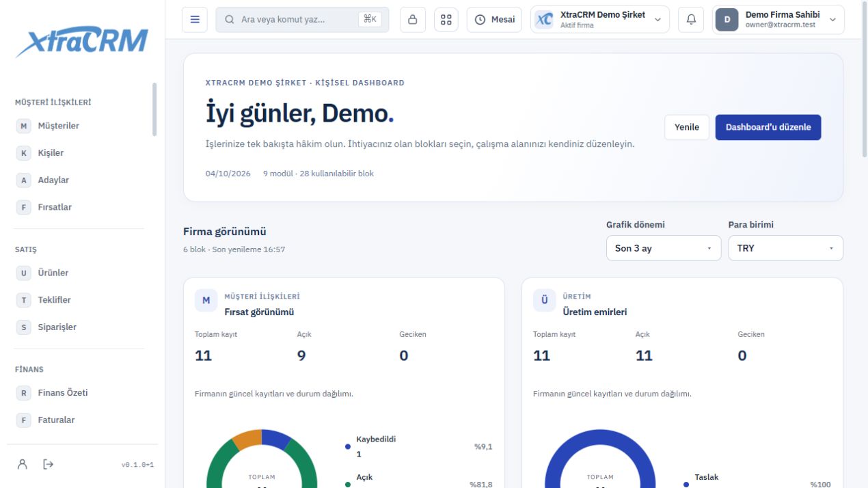Click the ⌘K shortcut badge in search
868x488 pixels.
[x=370, y=20]
